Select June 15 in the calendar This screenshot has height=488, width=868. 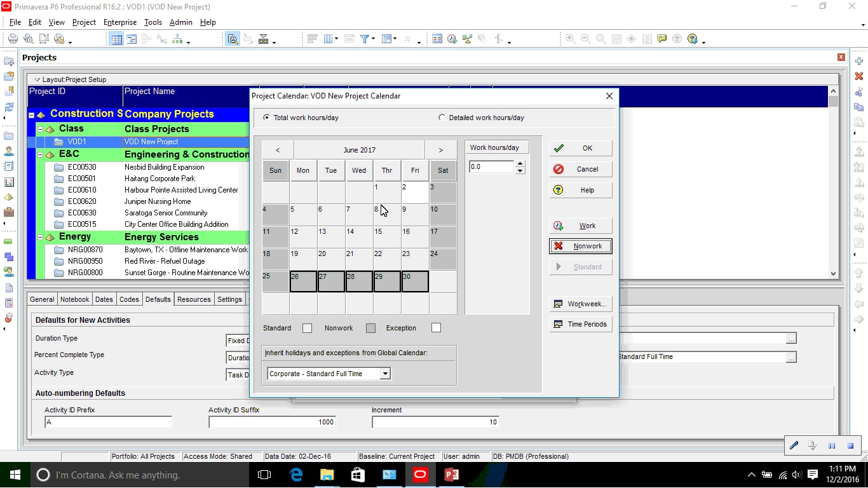coord(387,237)
